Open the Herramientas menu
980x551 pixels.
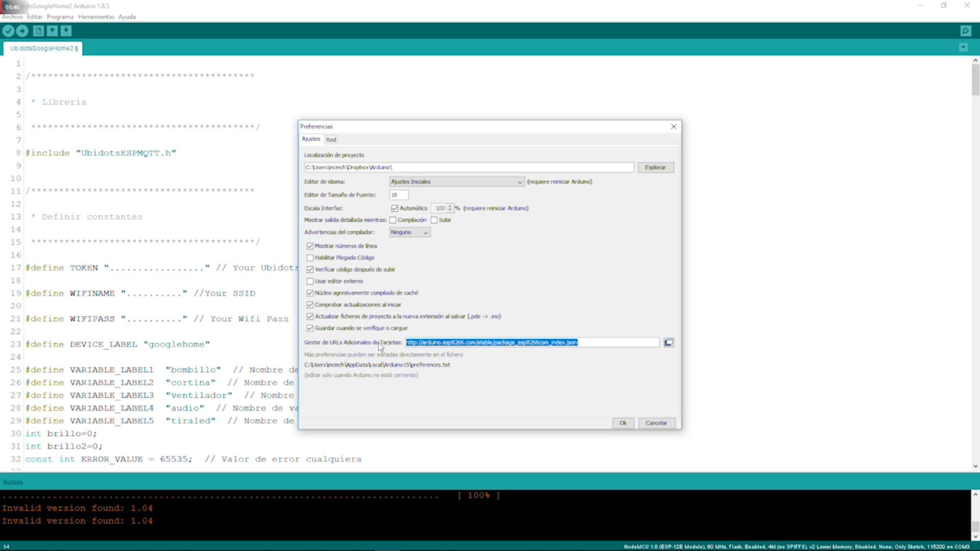point(96,17)
